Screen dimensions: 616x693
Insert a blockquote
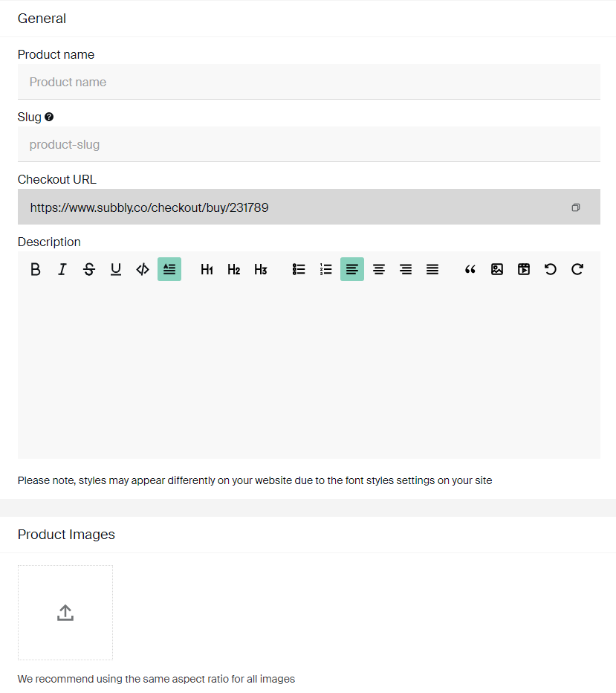[470, 269]
